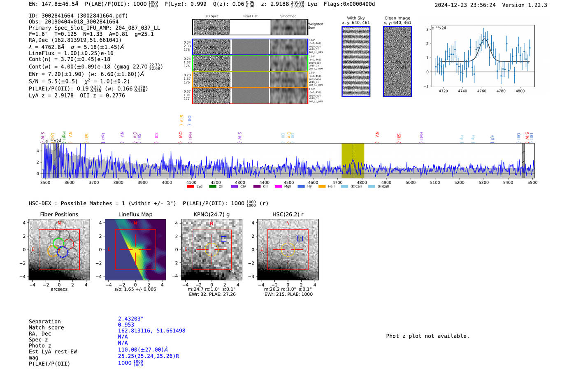Click the (K)CaII legend swatch
This screenshot has width=576, height=392.
[344, 186]
